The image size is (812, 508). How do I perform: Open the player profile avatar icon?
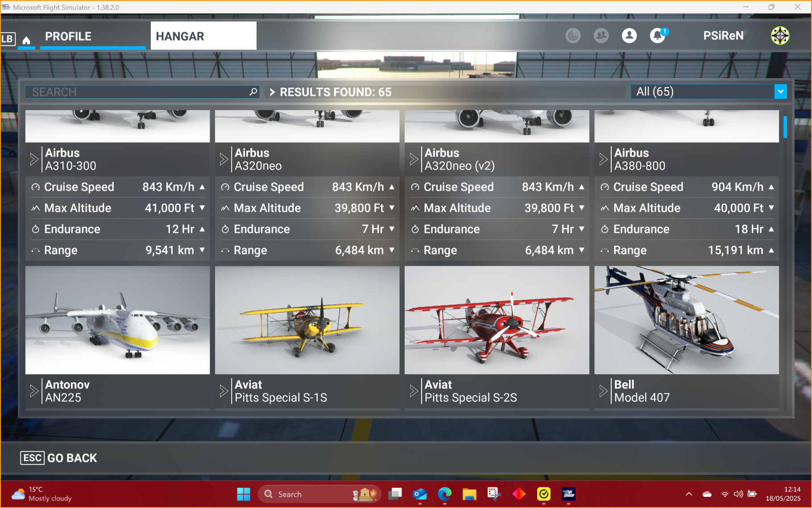pyautogui.click(x=629, y=36)
